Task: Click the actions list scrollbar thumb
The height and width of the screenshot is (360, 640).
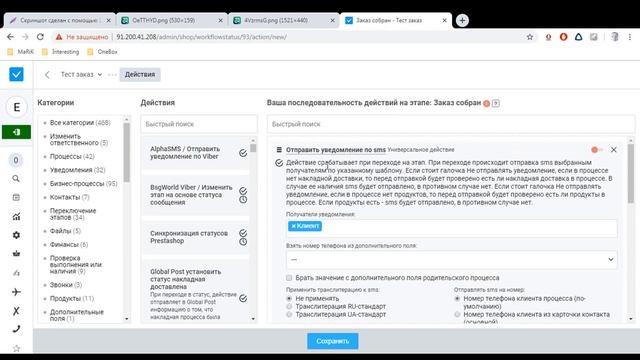Action: pos(253,148)
